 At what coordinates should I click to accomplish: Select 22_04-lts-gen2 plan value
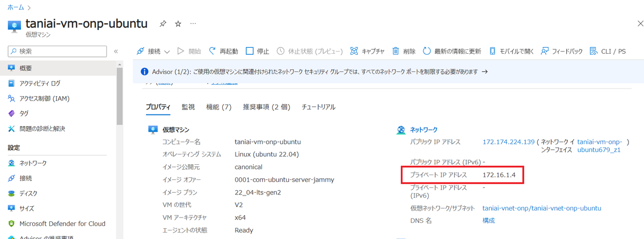pyautogui.click(x=257, y=193)
